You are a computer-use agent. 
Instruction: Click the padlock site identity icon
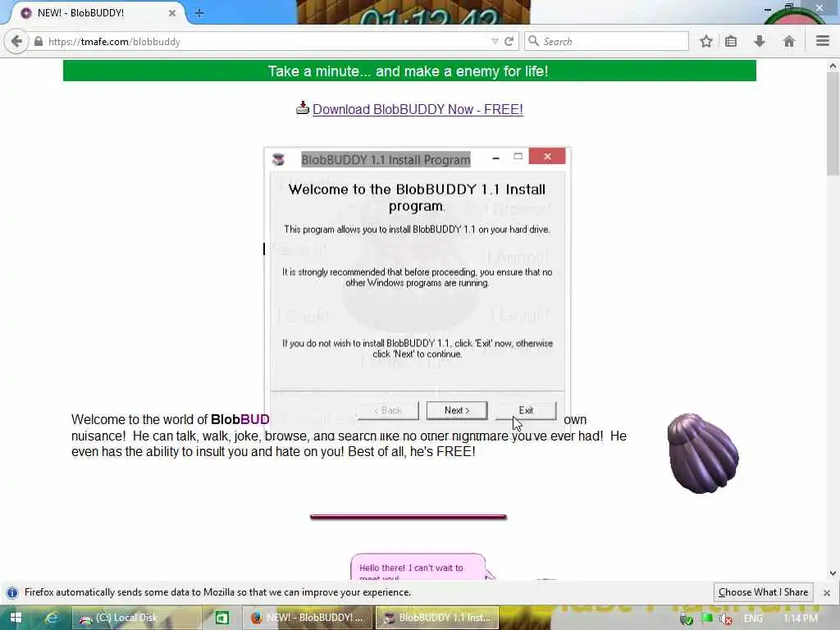[39, 41]
